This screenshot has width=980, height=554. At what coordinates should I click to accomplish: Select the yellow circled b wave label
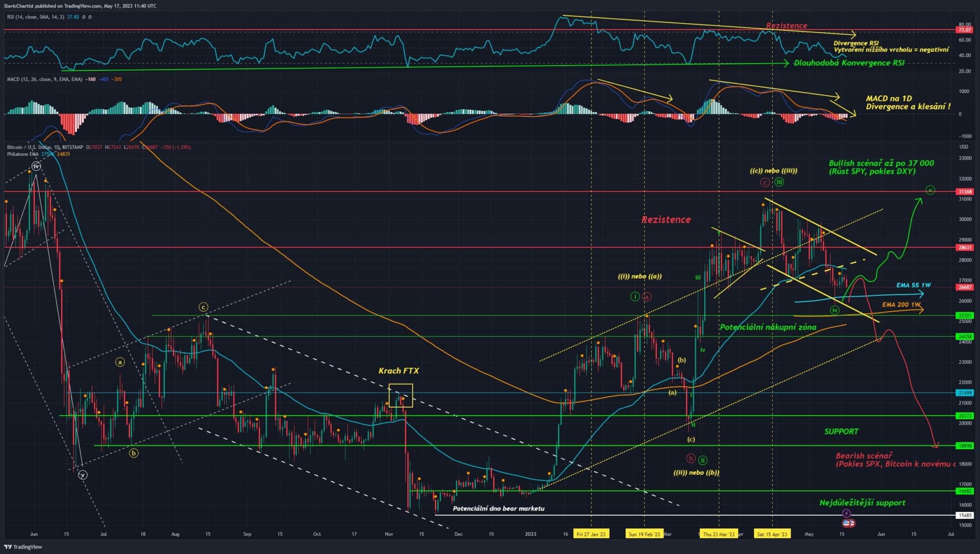click(133, 453)
